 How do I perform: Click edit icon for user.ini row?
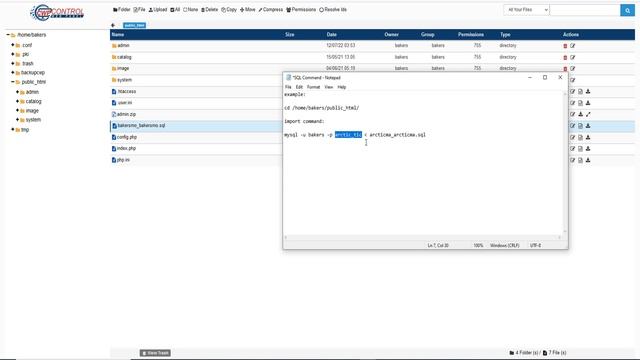click(x=573, y=103)
